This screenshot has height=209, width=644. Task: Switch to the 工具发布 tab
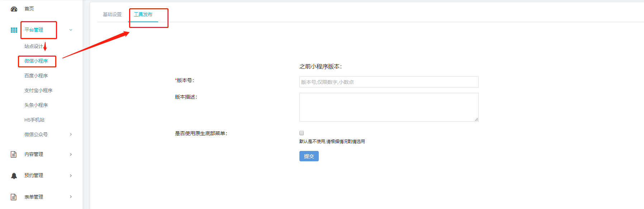point(143,14)
